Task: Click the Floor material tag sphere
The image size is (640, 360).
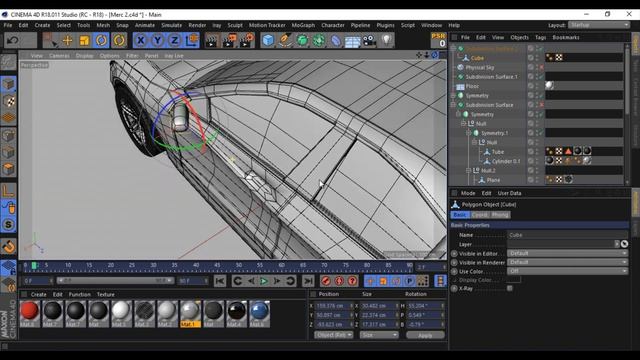Action: click(550, 85)
